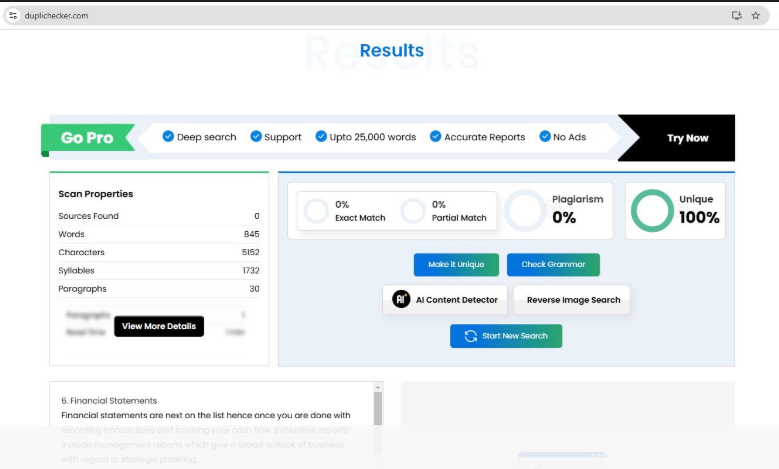Click the Scan Properties heading

click(96, 194)
